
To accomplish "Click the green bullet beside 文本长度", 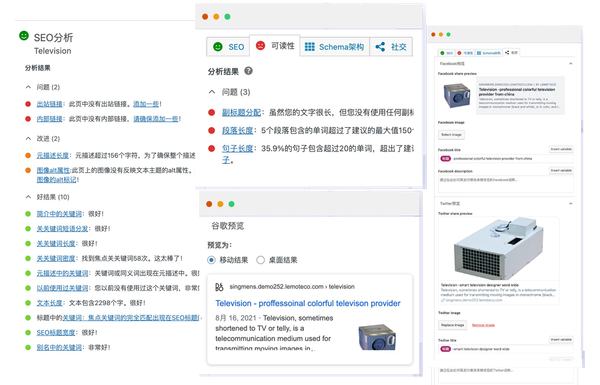I will (x=28, y=303).
